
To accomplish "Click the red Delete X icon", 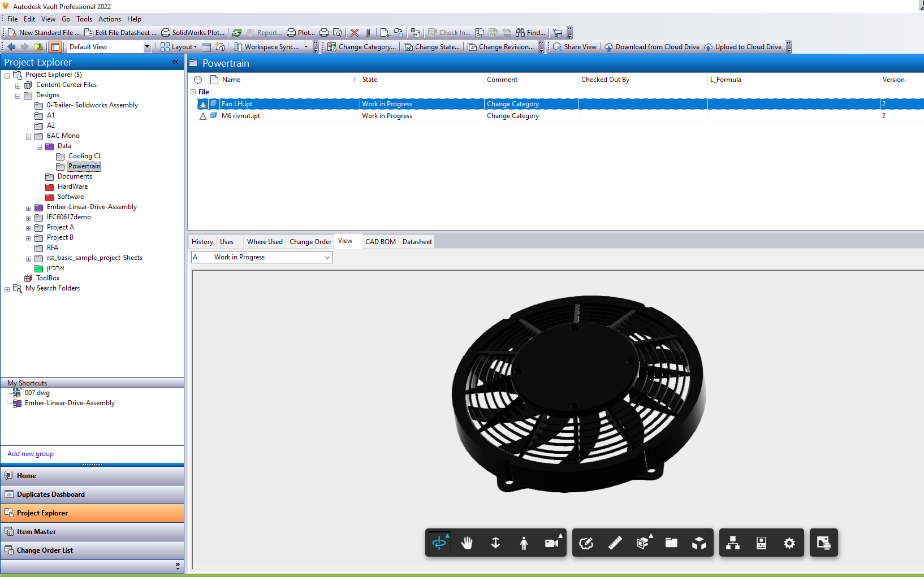I will (355, 33).
